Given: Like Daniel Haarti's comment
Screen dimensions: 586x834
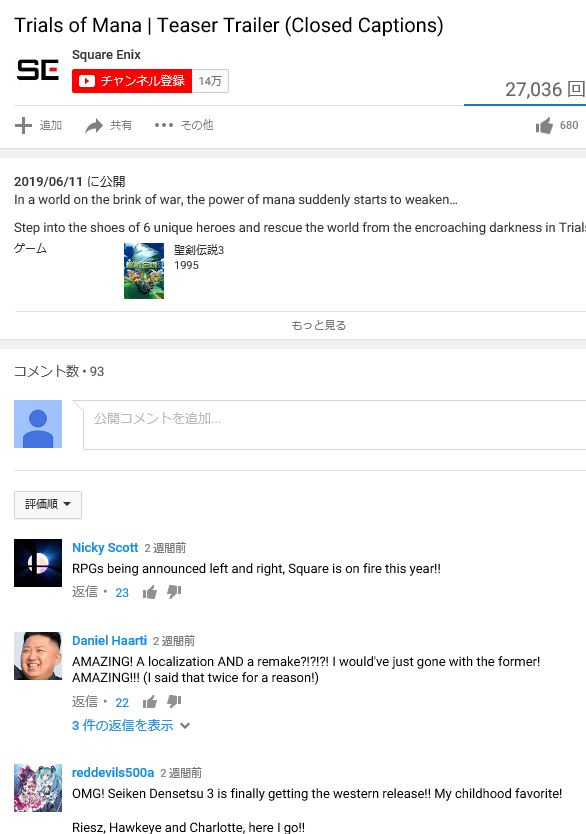Looking at the screenshot, I should point(150,702).
